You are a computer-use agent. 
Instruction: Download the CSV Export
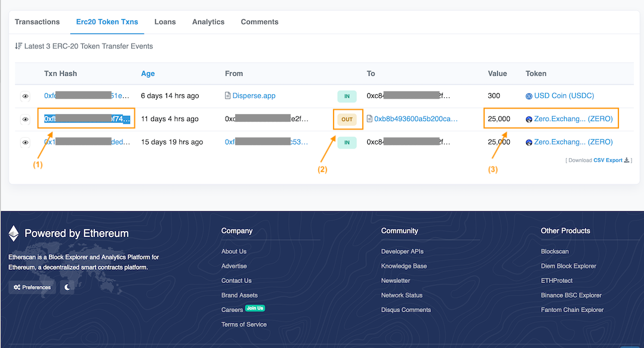(x=608, y=160)
